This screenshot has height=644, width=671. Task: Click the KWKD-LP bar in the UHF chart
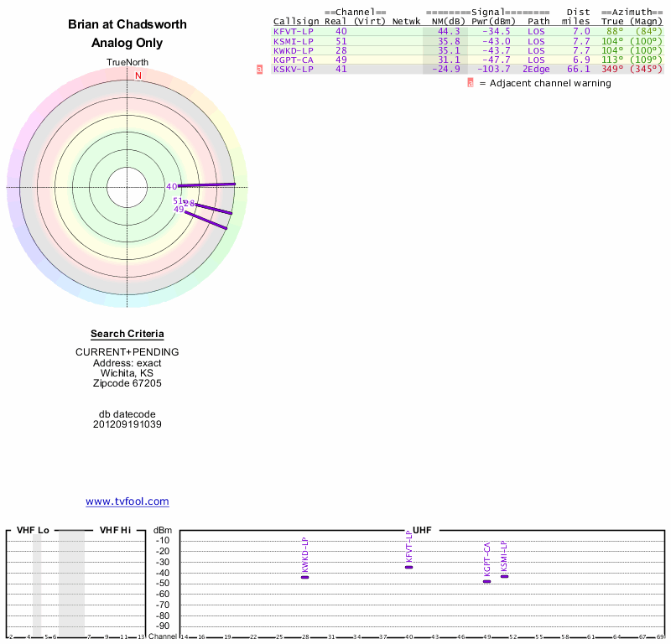tap(304, 577)
